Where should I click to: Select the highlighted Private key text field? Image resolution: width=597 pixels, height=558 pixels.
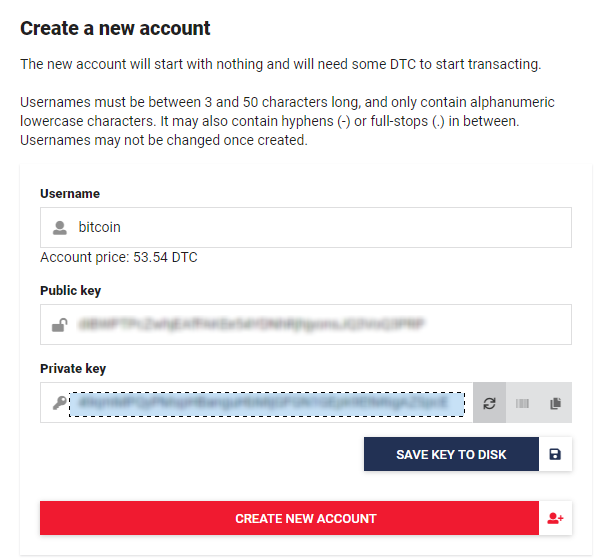(x=267, y=404)
